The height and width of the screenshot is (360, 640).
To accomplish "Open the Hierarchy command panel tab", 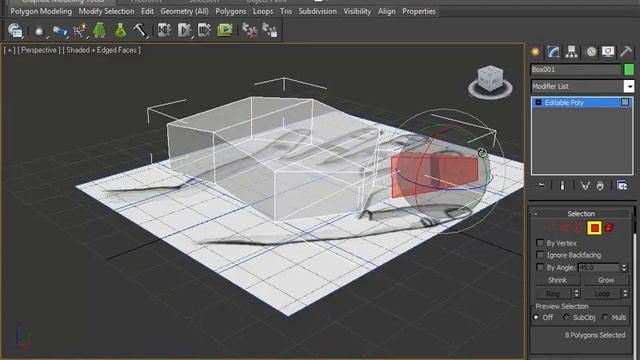I will tap(571, 52).
